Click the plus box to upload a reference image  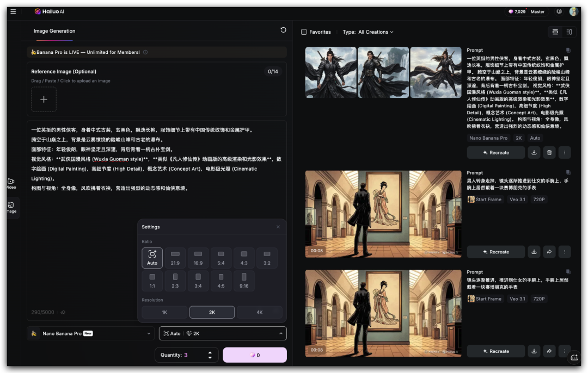click(x=44, y=100)
